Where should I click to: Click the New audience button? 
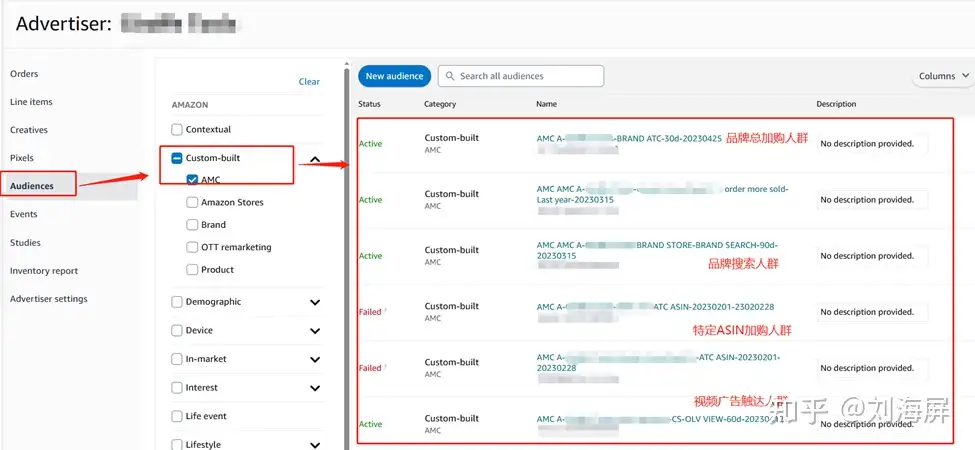394,76
